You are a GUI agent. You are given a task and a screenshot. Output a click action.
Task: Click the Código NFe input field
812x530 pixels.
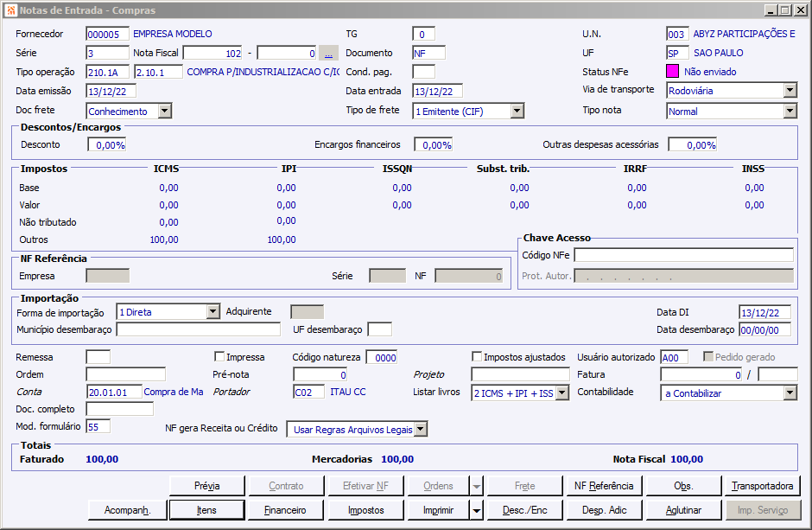click(683, 255)
